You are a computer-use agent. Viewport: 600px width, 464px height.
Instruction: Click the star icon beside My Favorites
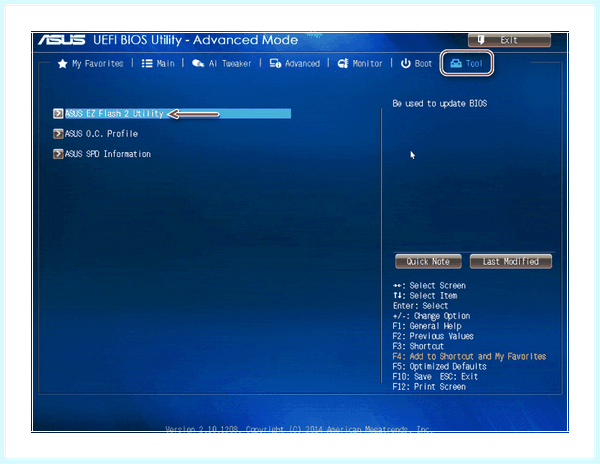point(62,63)
